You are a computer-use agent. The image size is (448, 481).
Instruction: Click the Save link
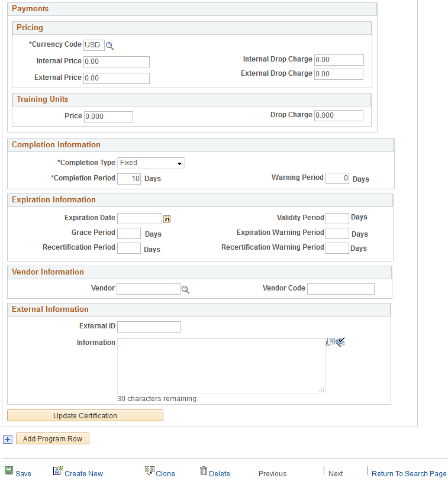[23, 474]
